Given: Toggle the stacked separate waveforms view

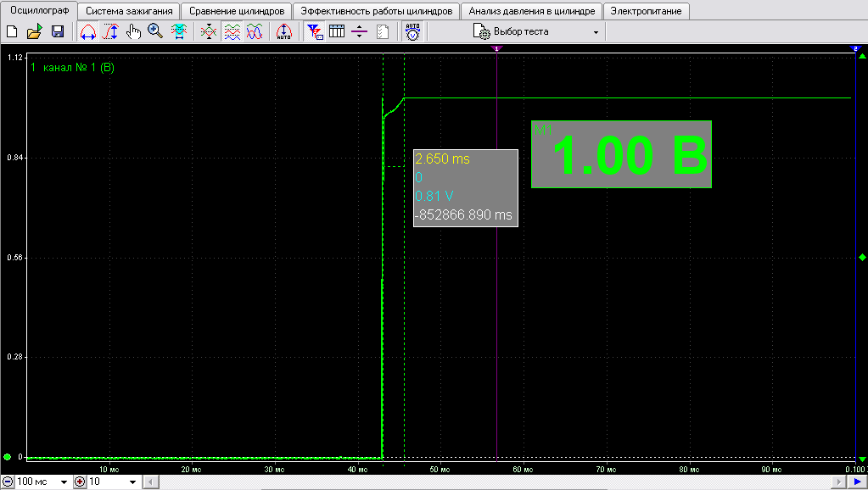Looking at the screenshot, I should [232, 31].
